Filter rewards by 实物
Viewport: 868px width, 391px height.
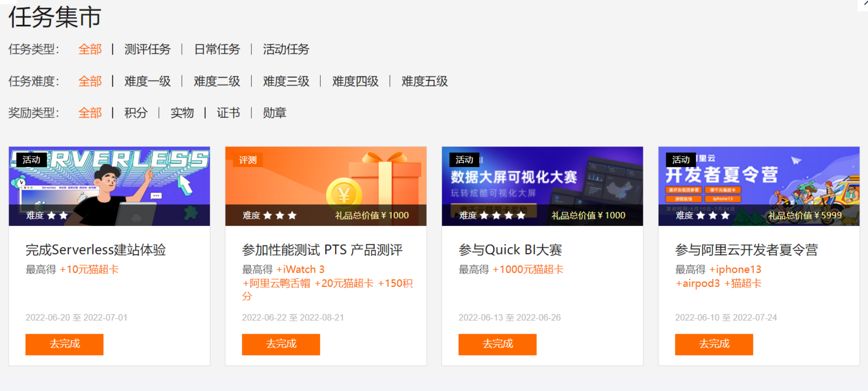(182, 113)
